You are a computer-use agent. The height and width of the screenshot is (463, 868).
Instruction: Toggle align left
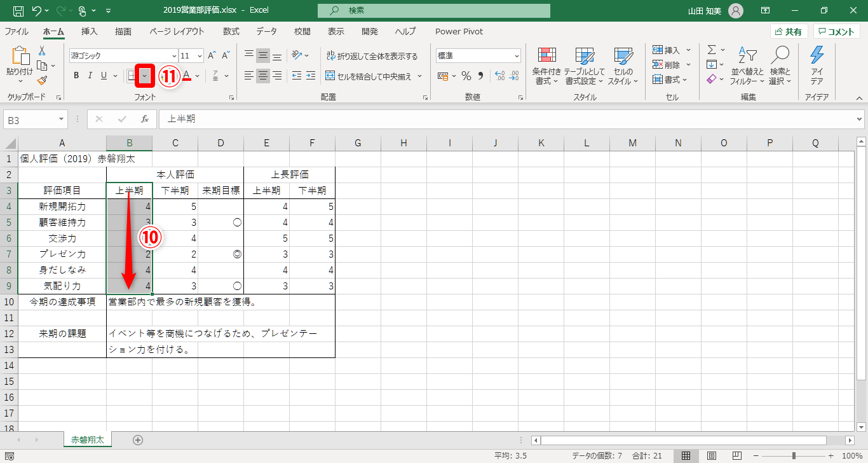249,76
